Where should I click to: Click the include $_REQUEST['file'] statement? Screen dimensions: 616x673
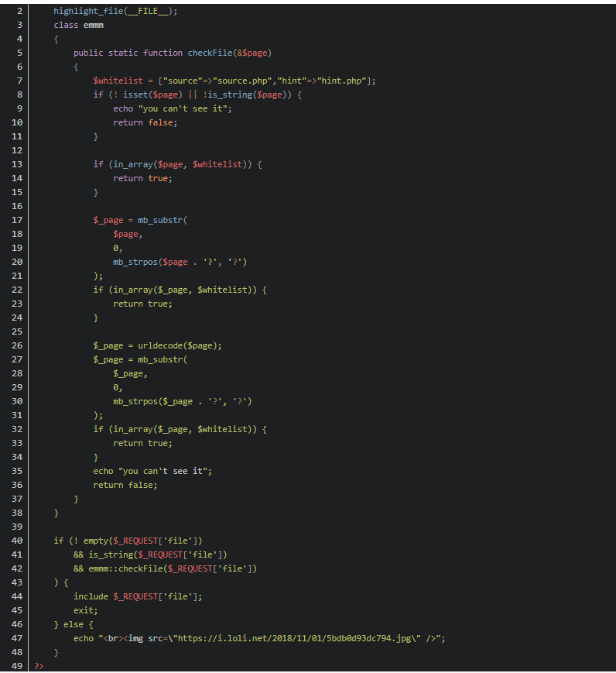(138, 596)
